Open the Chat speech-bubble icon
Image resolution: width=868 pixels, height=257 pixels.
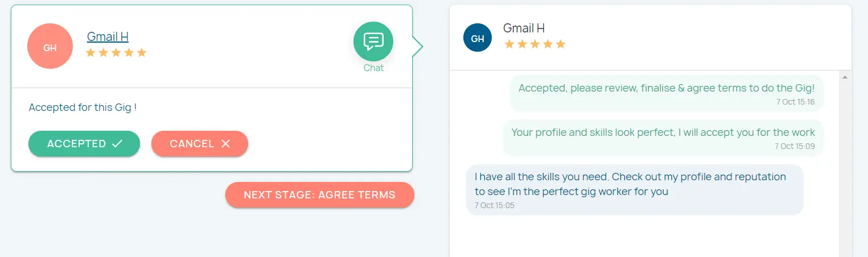coord(373,41)
